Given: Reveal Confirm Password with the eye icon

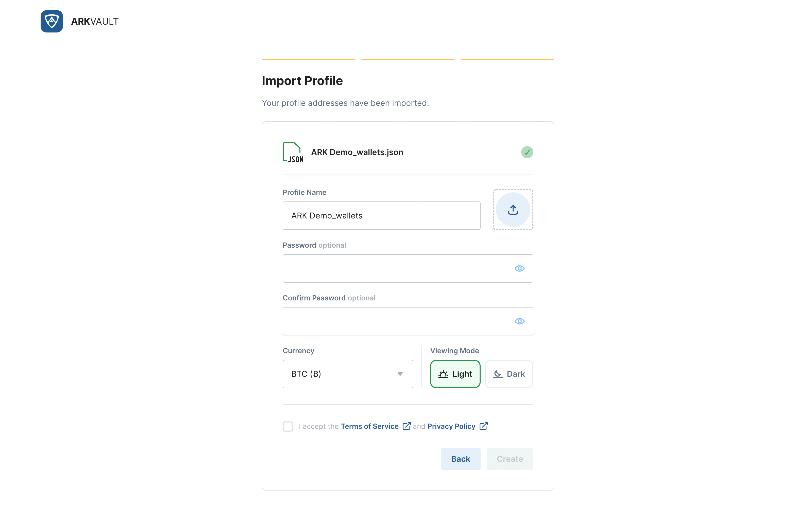Looking at the screenshot, I should point(519,321).
